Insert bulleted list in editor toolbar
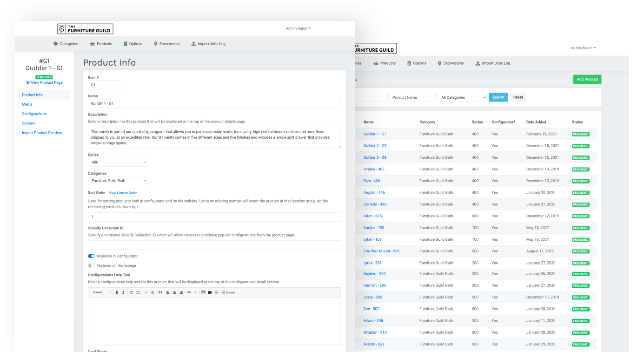The width and height of the screenshot is (644, 352). [x=138, y=292]
